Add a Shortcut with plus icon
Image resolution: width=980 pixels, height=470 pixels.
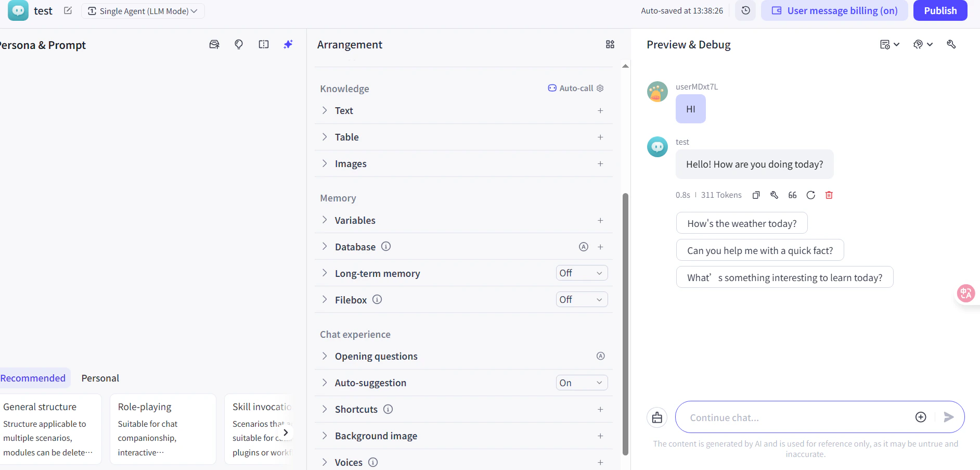(x=600, y=409)
